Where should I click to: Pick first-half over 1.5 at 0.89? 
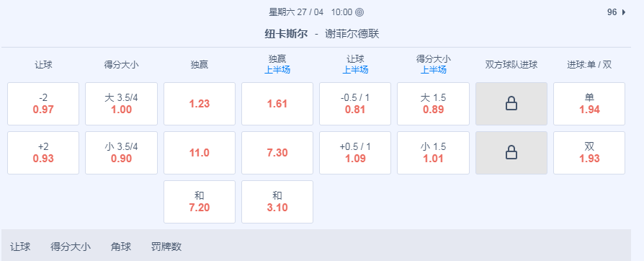pos(434,104)
